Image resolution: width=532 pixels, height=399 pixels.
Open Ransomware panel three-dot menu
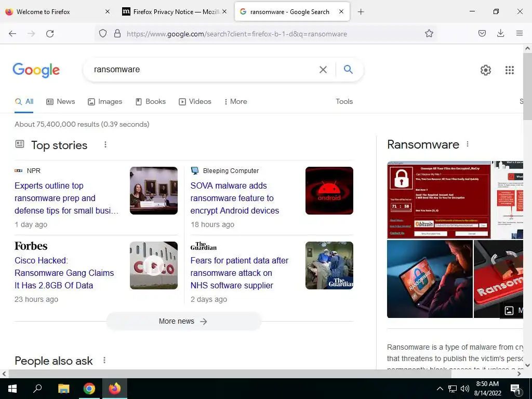468,144
